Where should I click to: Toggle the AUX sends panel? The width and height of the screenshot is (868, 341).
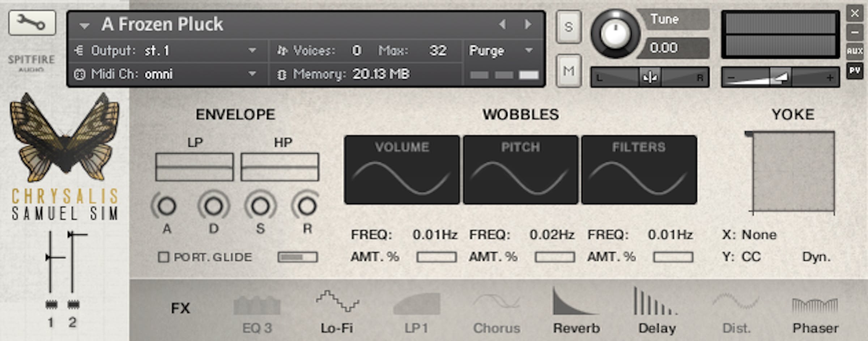855,51
